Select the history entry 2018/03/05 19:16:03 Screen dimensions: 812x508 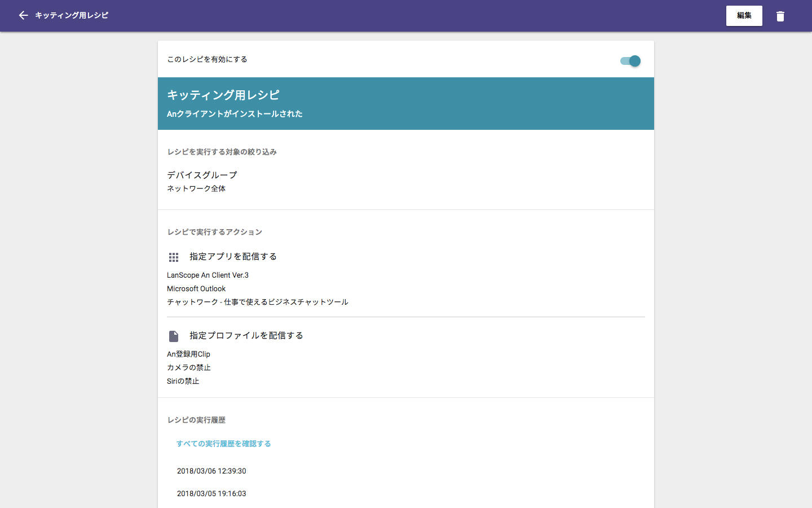pos(211,493)
